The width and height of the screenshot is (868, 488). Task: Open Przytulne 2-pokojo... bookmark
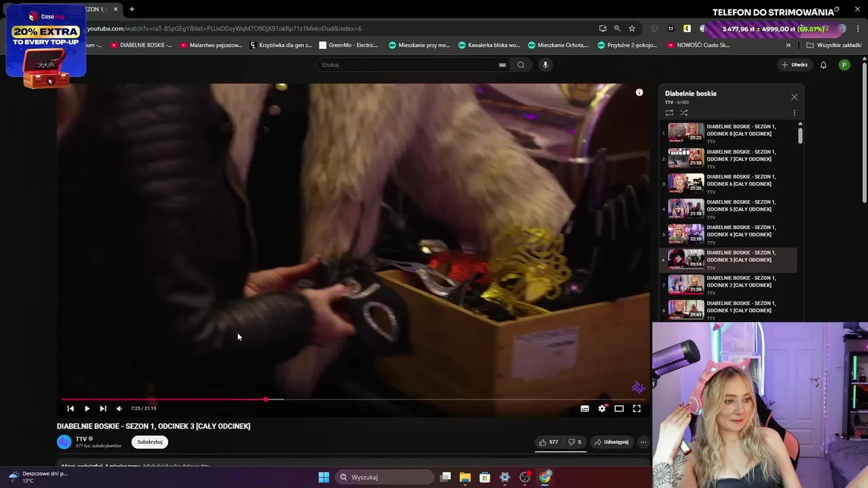pyautogui.click(x=627, y=45)
